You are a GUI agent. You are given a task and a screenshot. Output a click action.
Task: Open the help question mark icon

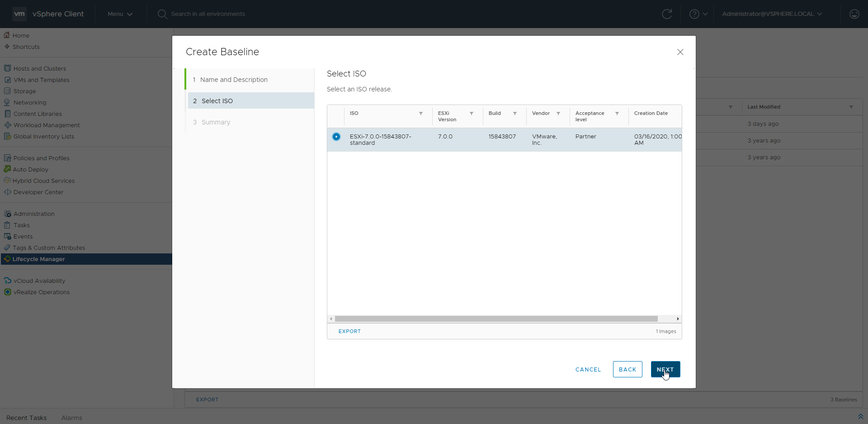[694, 14]
